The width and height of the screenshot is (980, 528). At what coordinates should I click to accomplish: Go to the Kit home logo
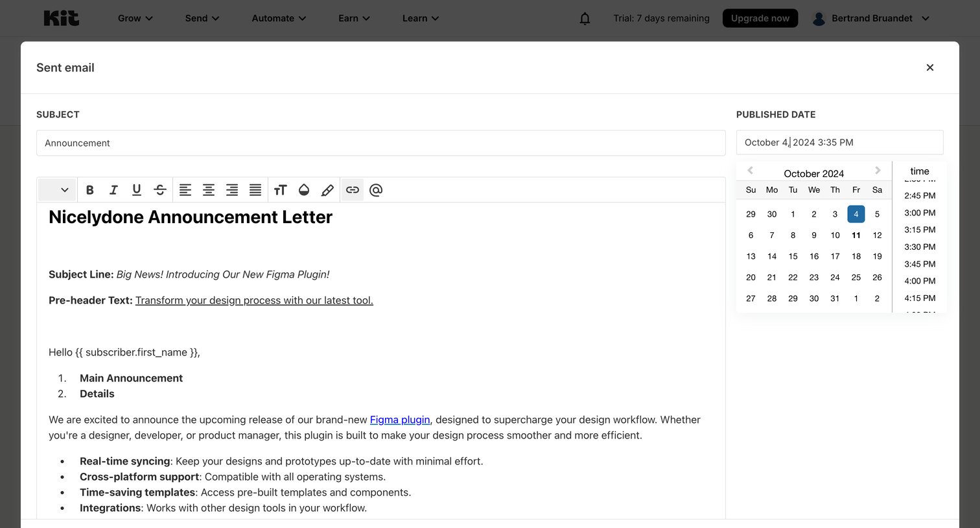pos(62,18)
